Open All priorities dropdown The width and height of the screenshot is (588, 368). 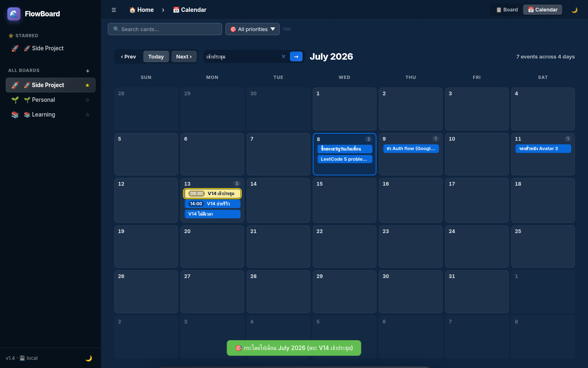252,29
